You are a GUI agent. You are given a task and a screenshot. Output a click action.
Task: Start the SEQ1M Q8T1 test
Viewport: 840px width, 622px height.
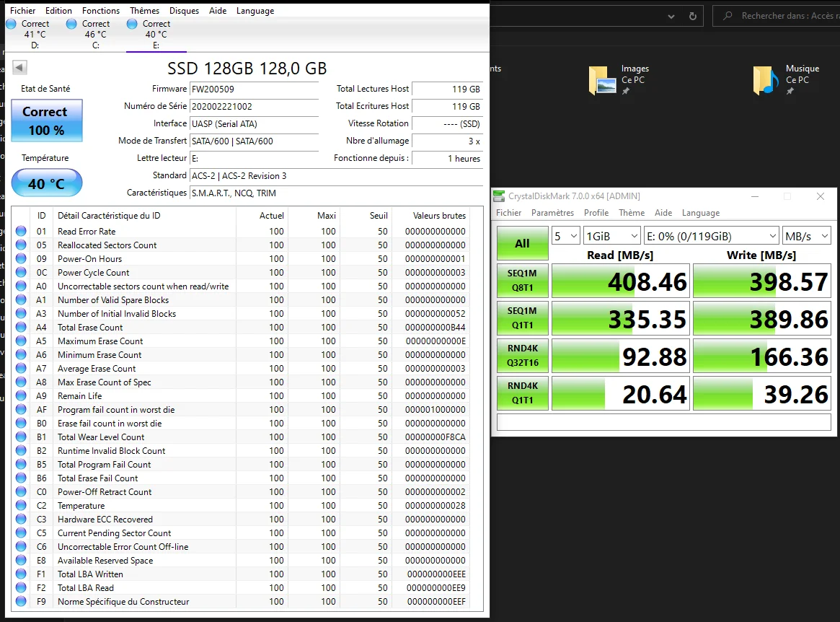point(522,281)
